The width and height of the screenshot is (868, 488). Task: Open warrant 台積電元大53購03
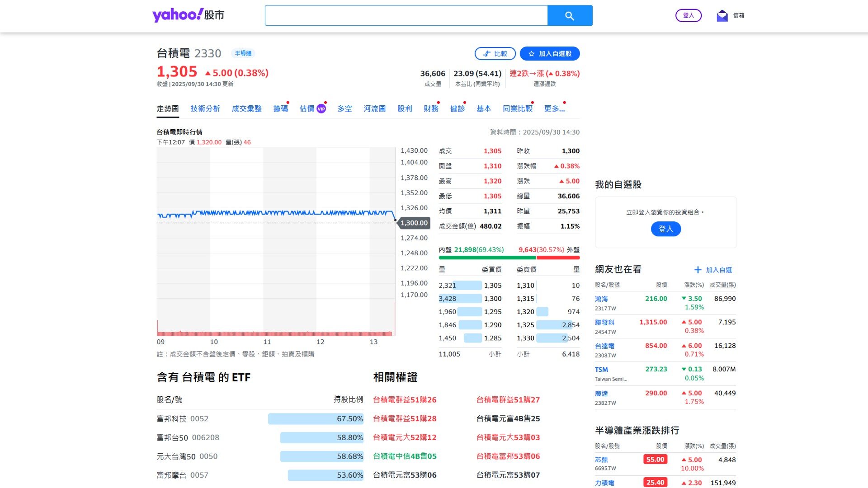click(508, 438)
